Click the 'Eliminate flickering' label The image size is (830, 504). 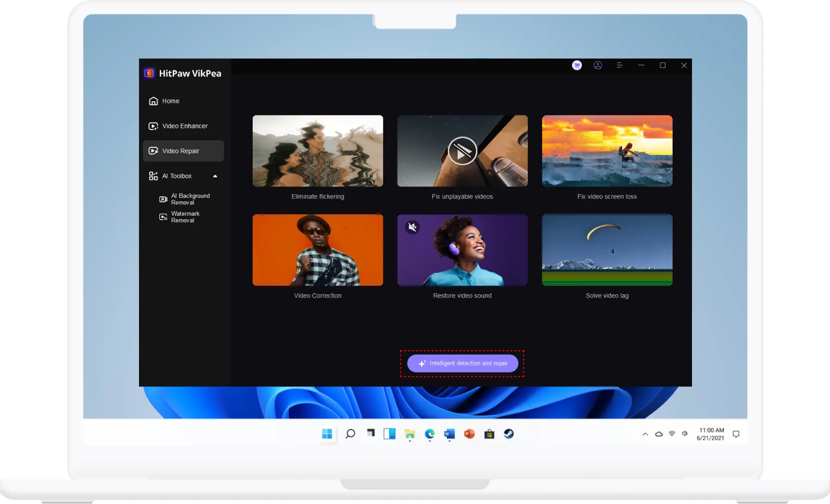[x=318, y=197]
